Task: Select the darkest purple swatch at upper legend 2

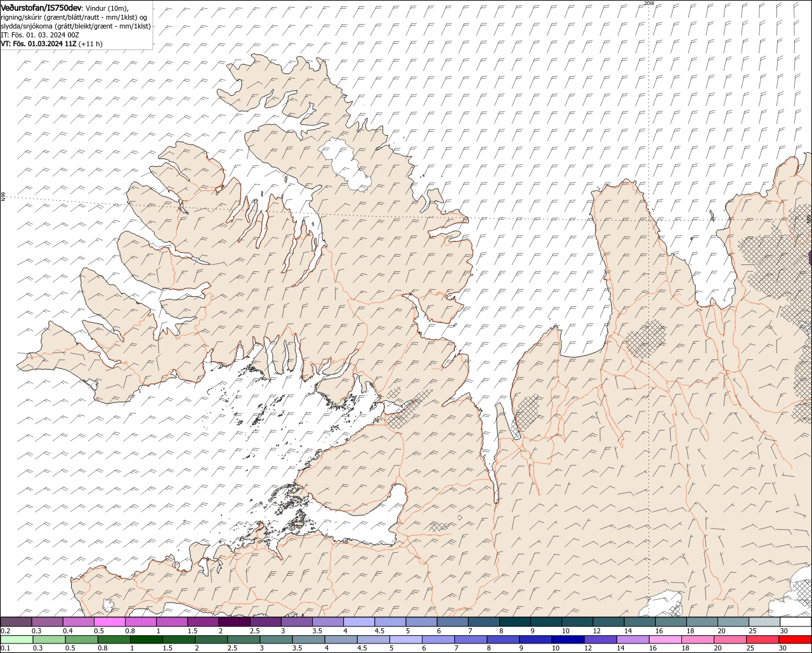Action: point(234,622)
